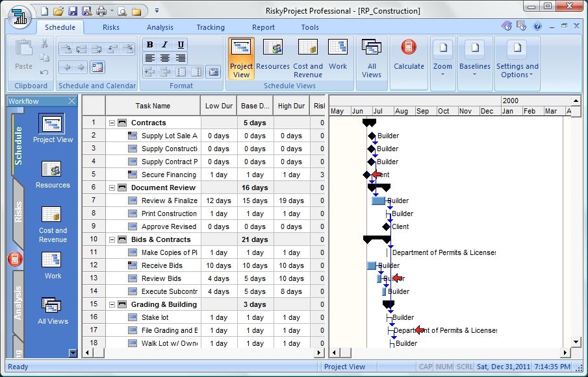Viewport: 588px width, 377px height.
Task: Click Work in Workflow sidebar
Action: coord(53,265)
